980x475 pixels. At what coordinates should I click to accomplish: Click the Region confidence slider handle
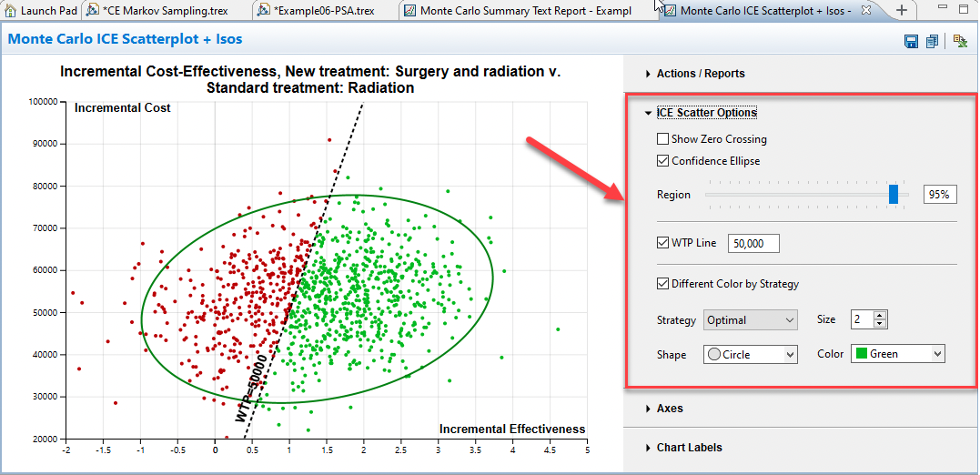click(894, 194)
